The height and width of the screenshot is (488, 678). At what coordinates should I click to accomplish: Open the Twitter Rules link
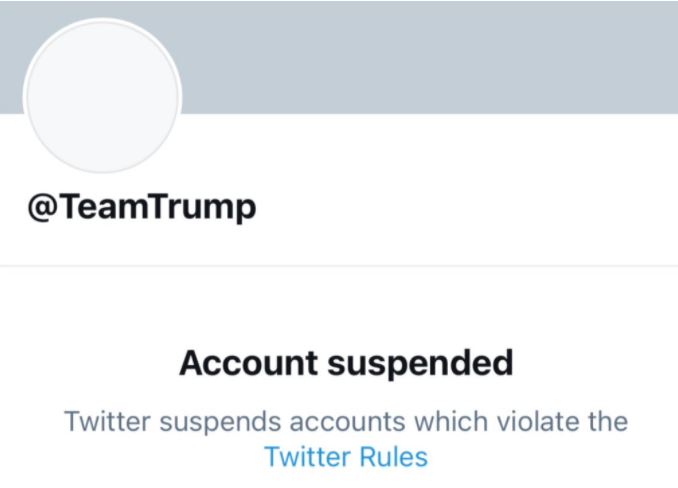346,458
